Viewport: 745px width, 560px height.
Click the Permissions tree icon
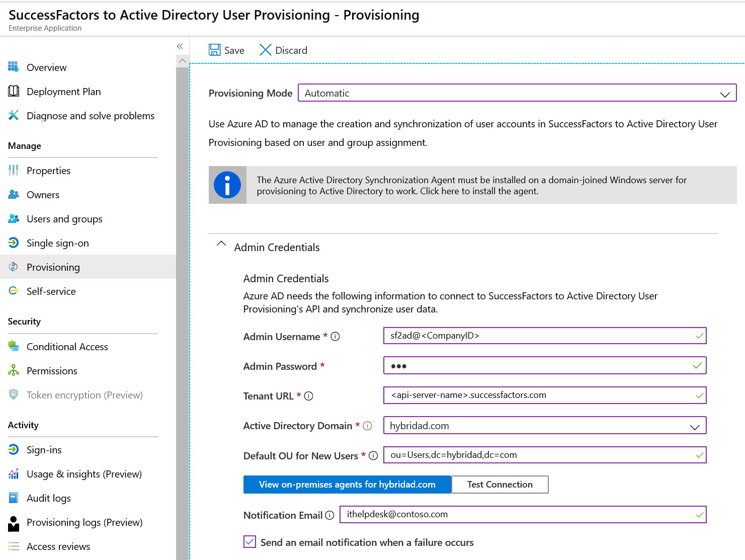click(14, 370)
